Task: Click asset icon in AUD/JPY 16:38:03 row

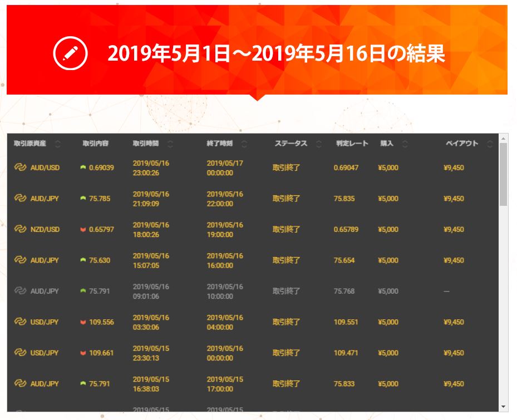Action: pos(20,383)
